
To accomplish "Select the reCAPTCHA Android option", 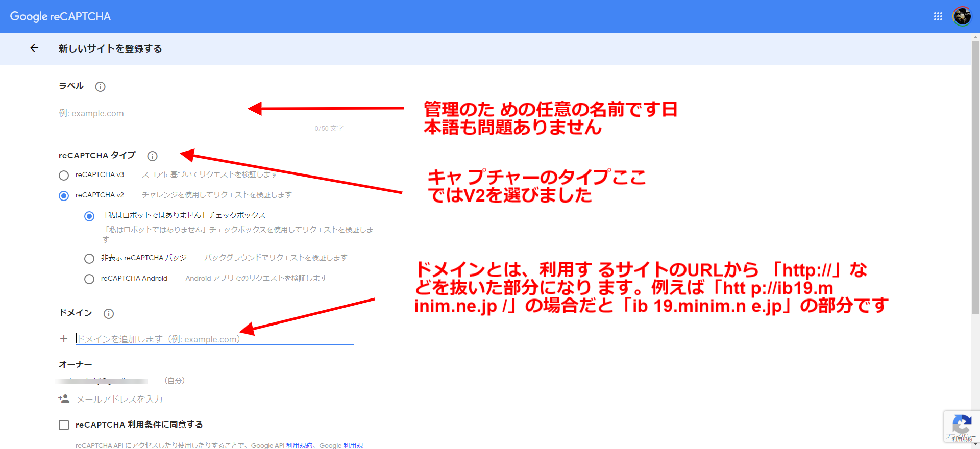I will pyautogui.click(x=89, y=279).
